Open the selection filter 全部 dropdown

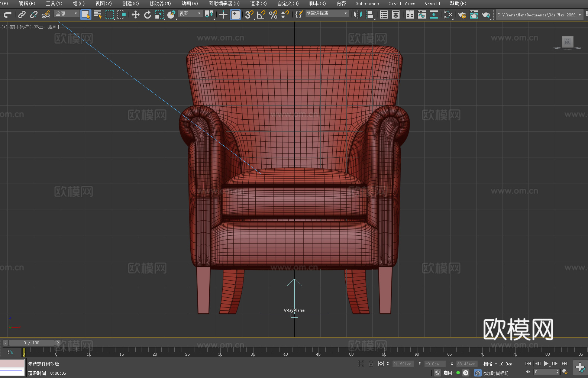[x=67, y=13]
